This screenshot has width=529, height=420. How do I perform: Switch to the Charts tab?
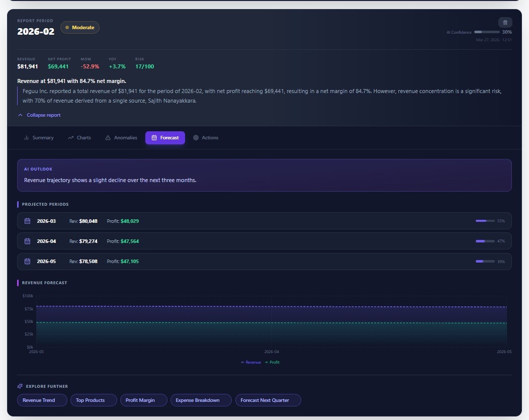[79, 138]
